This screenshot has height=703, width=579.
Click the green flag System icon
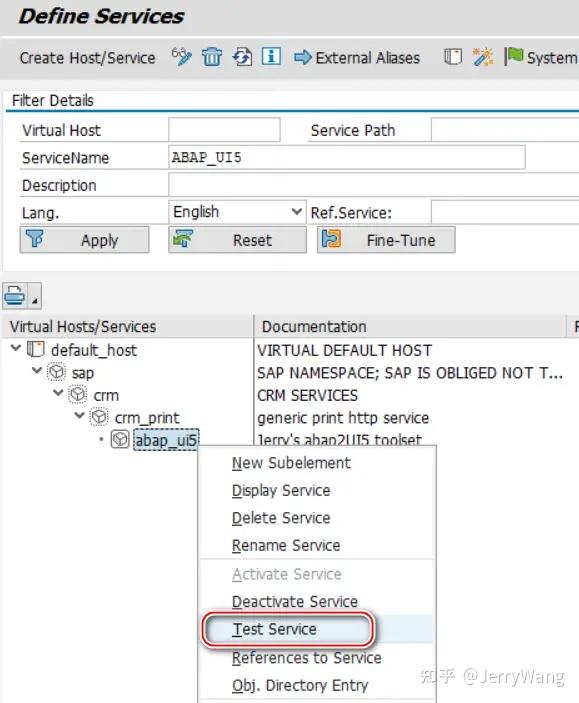514,57
